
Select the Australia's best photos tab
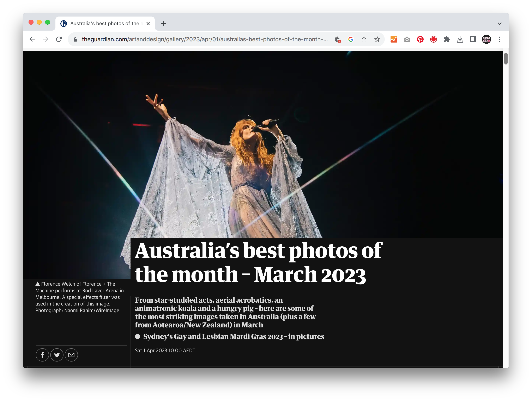pyautogui.click(x=105, y=24)
